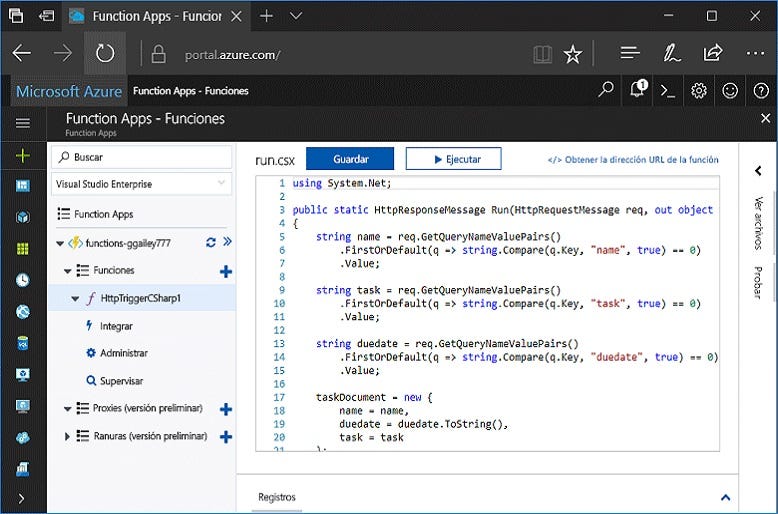Add a new proxy with plus icon

pos(226,409)
